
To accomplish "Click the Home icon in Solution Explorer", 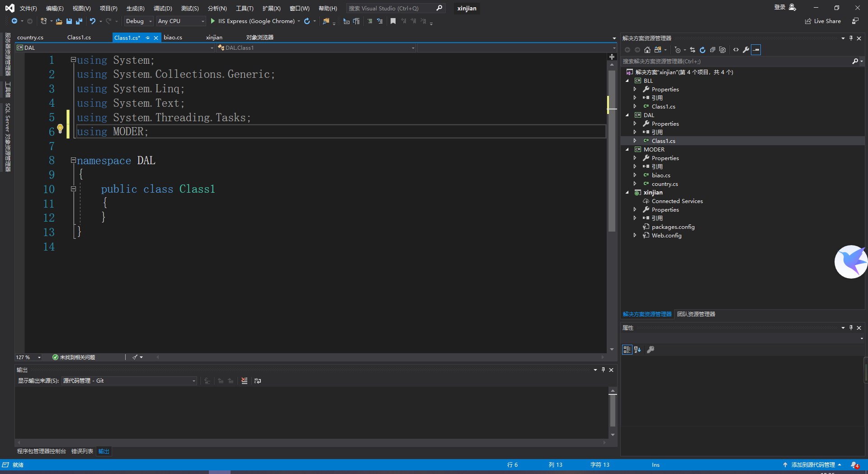I will 647,50.
